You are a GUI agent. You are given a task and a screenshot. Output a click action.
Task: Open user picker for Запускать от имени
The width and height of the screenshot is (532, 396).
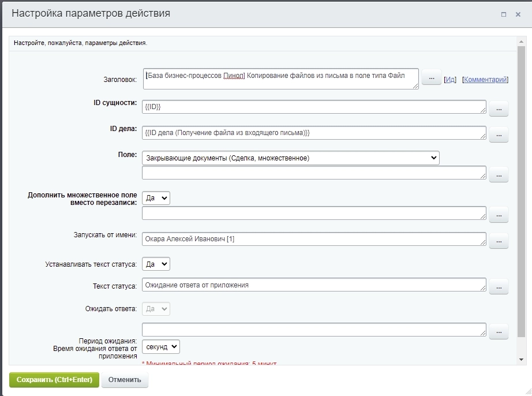point(499,240)
